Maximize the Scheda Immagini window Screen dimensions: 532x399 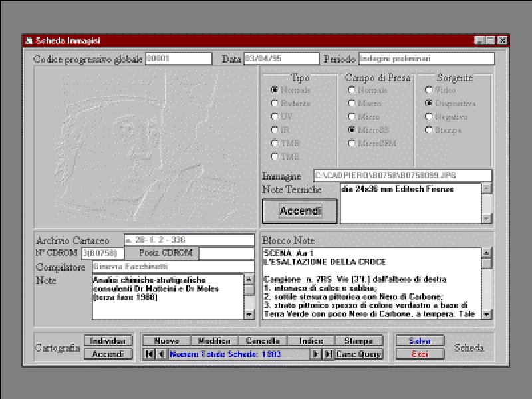pyautogui.click(x=491, y=41)
